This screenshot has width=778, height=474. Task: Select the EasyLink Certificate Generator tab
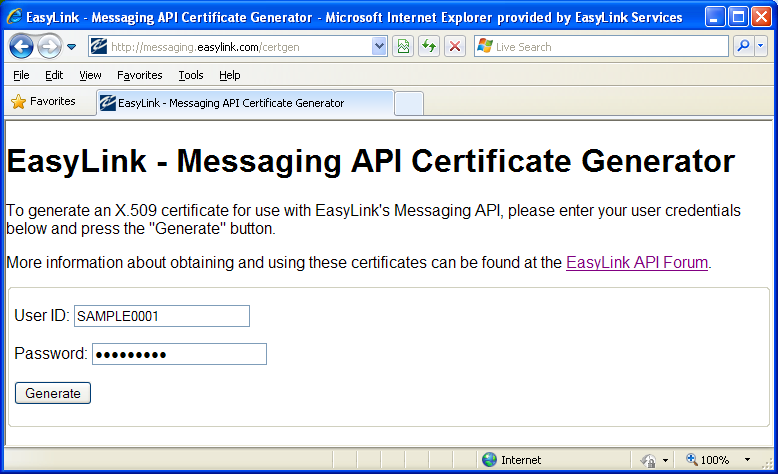pos(245,103)
